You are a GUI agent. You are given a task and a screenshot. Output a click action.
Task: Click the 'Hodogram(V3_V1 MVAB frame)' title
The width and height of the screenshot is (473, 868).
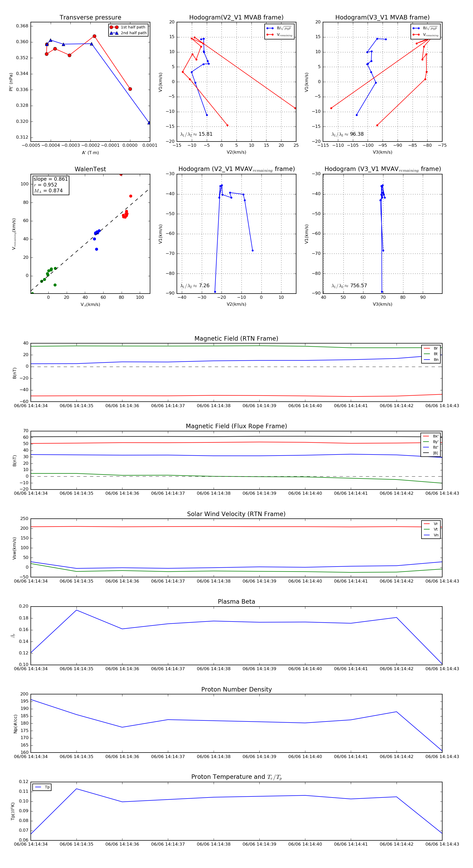tap(382, 17)
